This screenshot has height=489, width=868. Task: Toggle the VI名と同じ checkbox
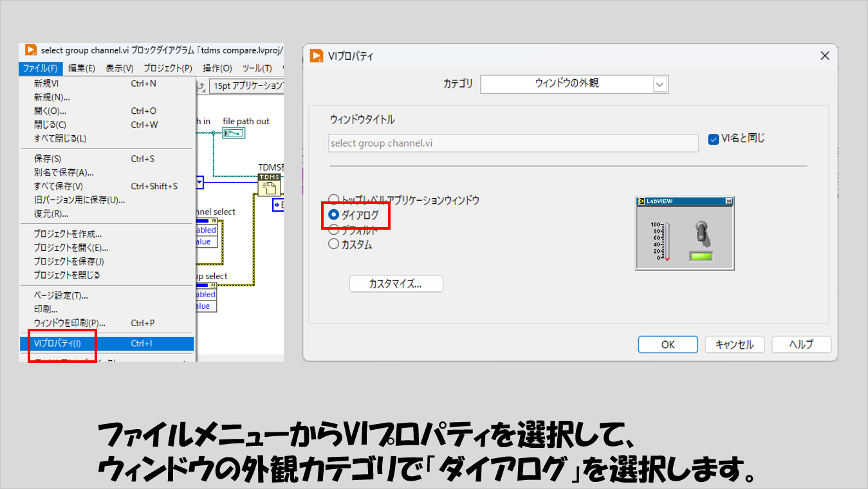point(713,139)
